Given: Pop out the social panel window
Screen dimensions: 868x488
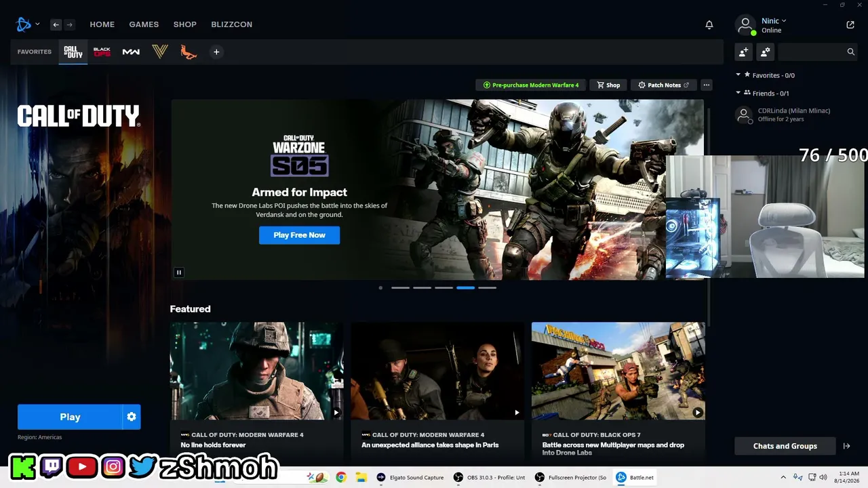Looking at the screenshot, I should click(x=850, y=25).
